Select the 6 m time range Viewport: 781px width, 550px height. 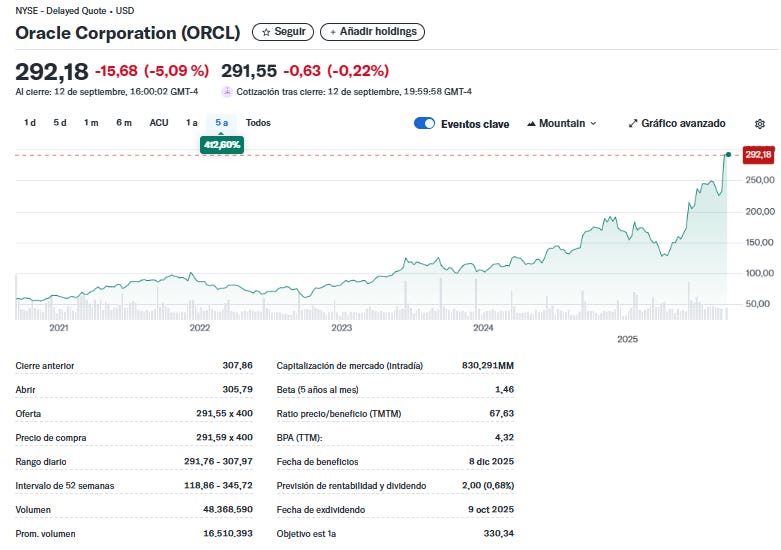point(124,123)
